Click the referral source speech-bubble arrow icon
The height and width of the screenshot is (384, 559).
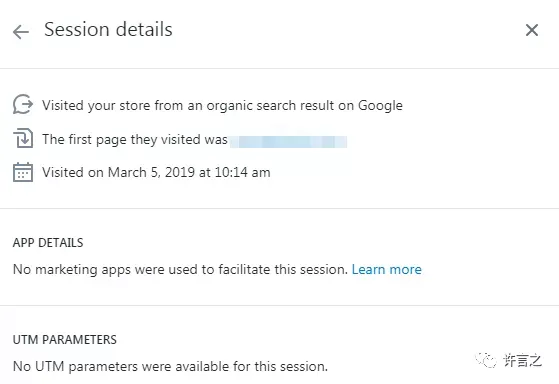23,104
